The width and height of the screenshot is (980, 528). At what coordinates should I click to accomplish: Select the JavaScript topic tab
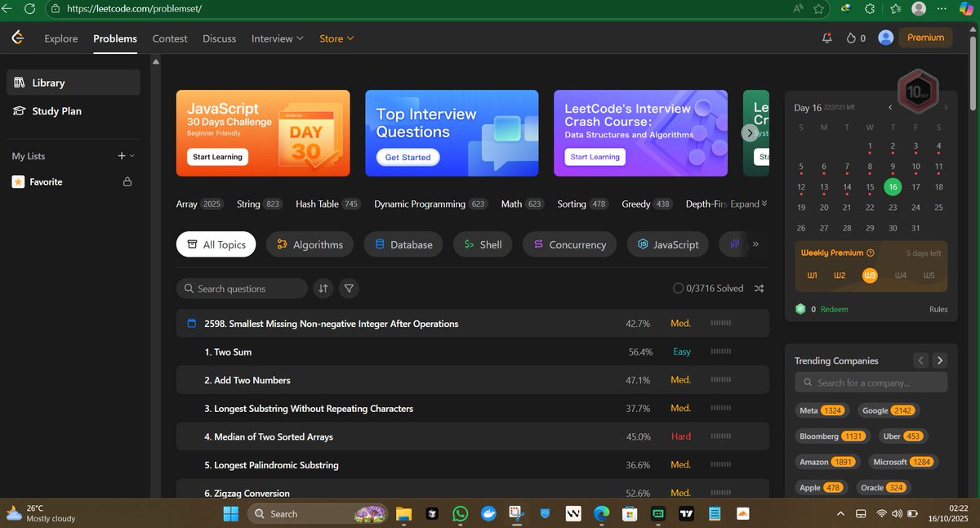[x=668, y=244]
